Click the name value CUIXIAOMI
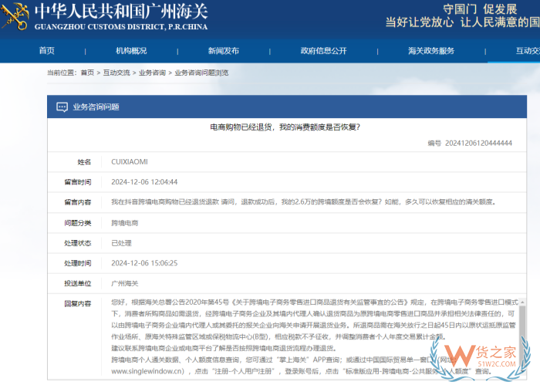This screenshot has width=540, height=392. point(130,162)
